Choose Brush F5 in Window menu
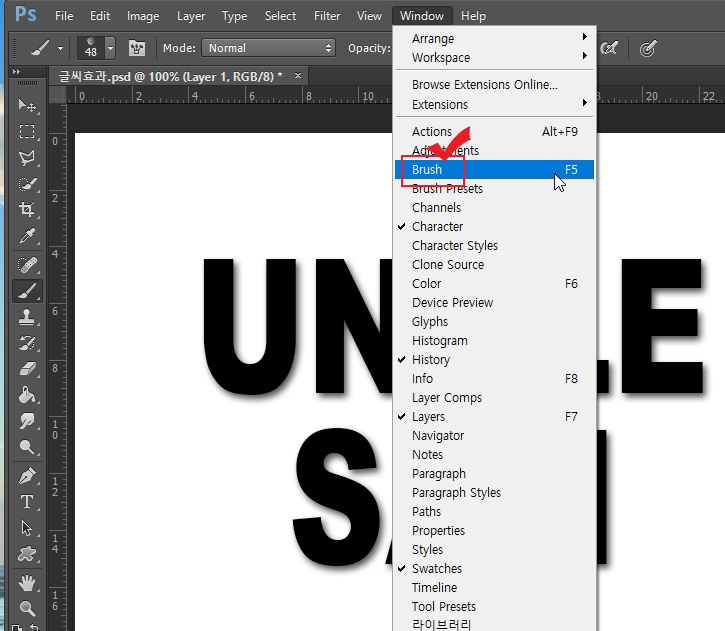 (494, 169)
